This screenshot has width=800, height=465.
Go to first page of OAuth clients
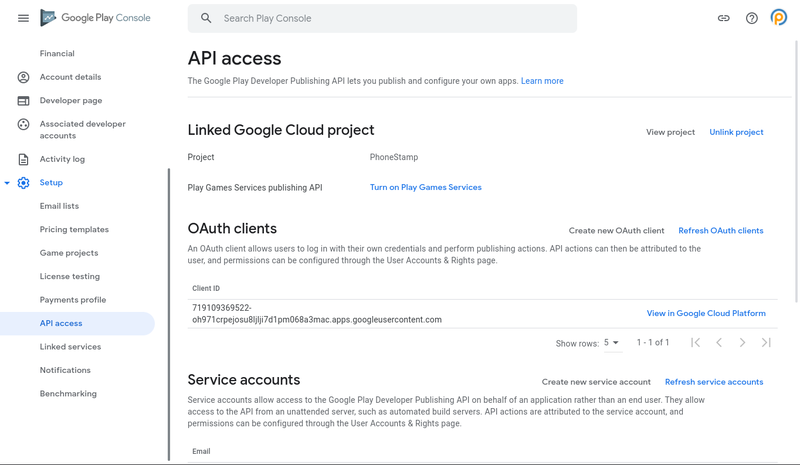coord(695,342)
